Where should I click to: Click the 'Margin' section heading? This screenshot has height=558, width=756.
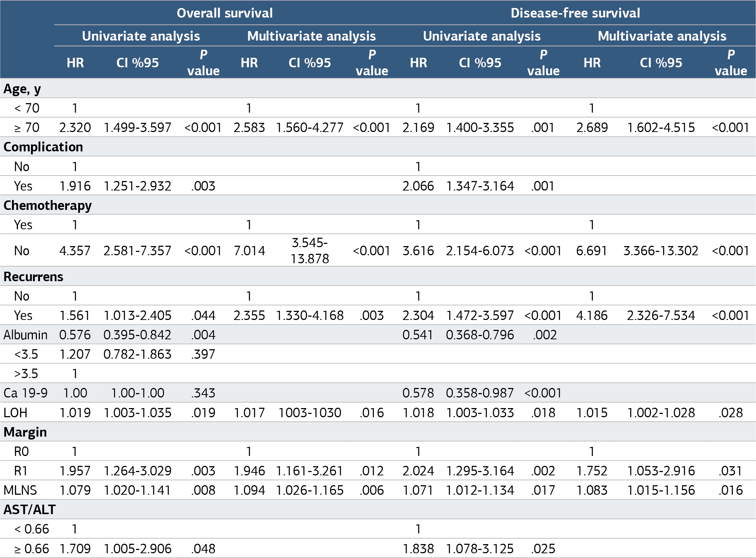(25, 432)
